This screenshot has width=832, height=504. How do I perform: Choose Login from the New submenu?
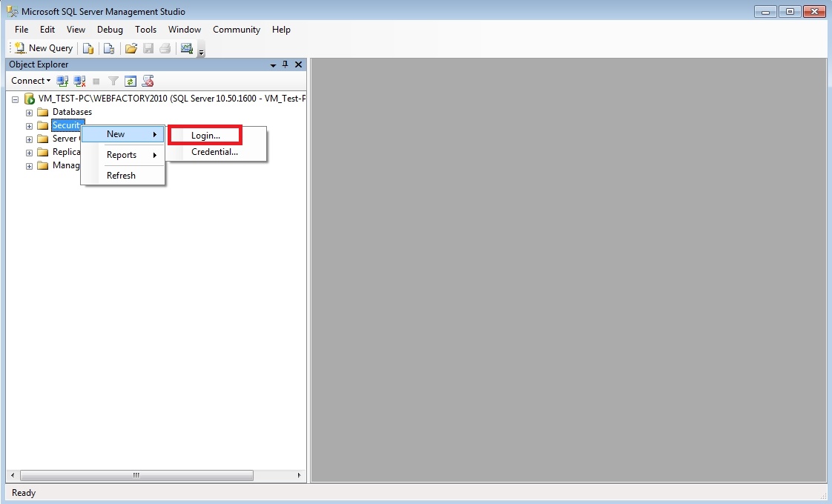click(207, 134)
